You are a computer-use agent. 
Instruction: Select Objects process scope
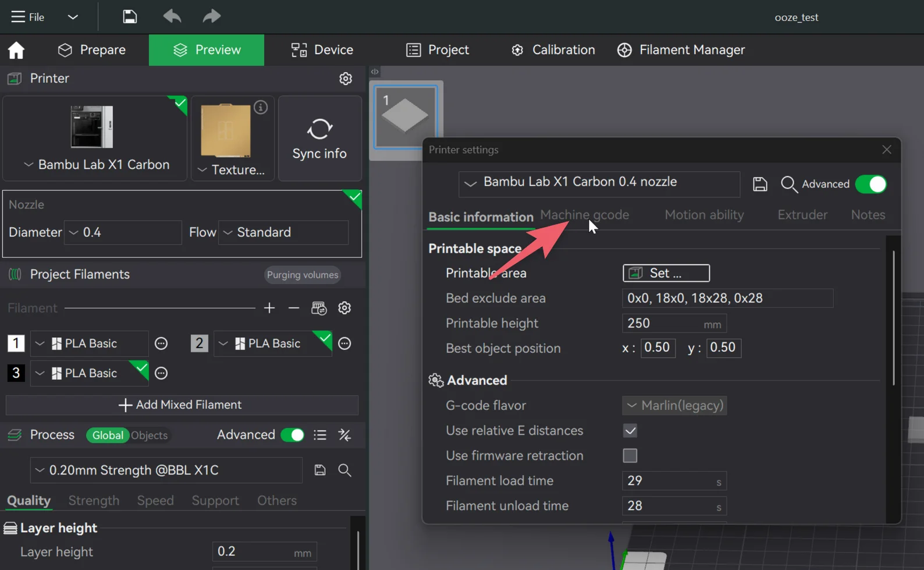[149, 436]
